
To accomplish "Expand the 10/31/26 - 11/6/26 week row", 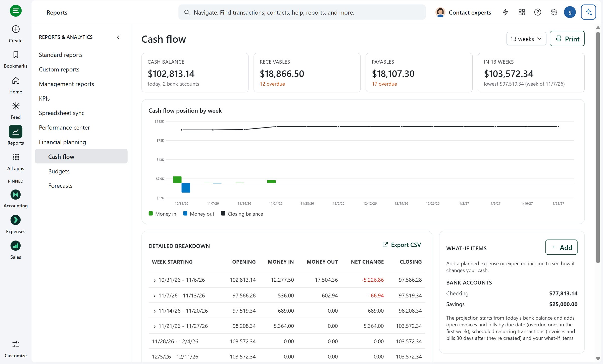I will 154,280.
